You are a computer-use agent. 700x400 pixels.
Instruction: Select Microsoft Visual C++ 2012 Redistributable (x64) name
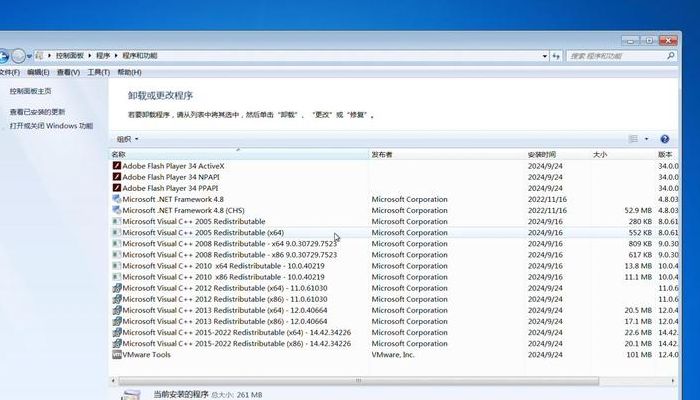[225, 288]
